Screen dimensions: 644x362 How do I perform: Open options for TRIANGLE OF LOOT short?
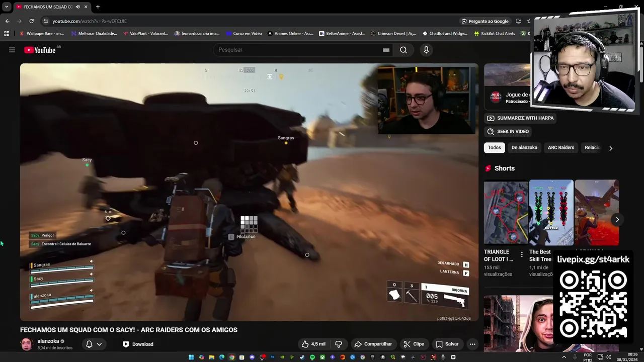coord(522,254)
